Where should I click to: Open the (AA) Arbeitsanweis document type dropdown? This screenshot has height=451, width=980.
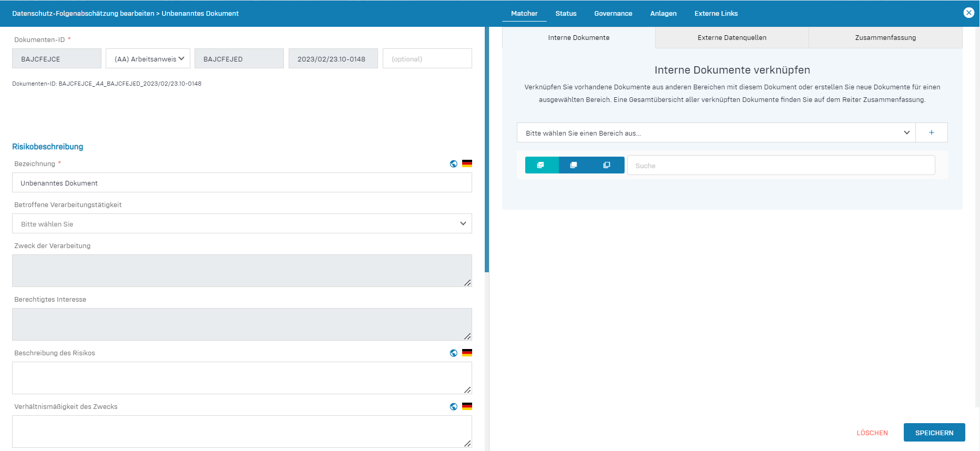pyautogui.click(x=148, y=59)
